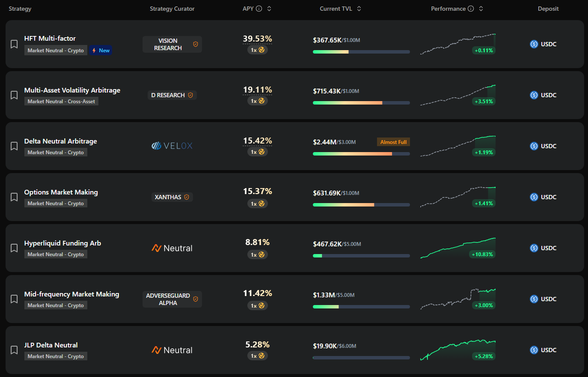Screen dimensions: 588x377
Task: Toggle bookmark on JLP Delta Neutral
Action: [14, 350]
